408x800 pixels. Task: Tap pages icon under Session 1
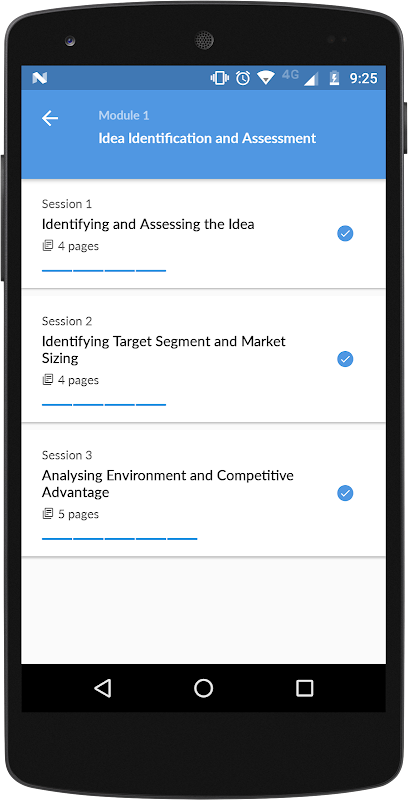tap(47, 246)
